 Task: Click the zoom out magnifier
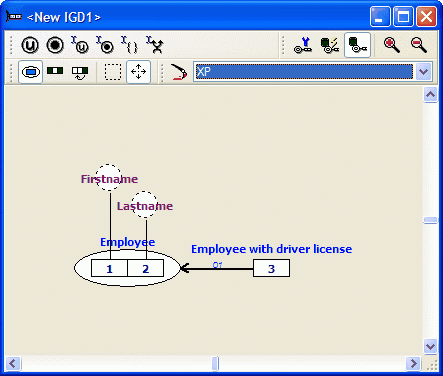tap(419, 45)
